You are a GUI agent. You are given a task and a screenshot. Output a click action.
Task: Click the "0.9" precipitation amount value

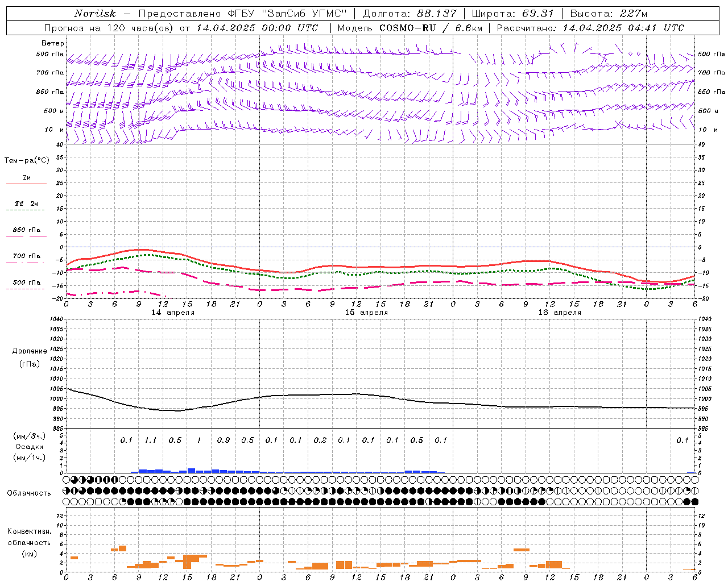[224, 440]
